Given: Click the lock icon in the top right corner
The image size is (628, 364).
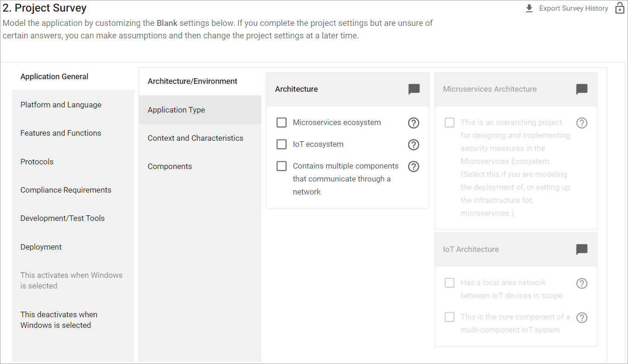Looking at the screenshot, I should [x=620, y=8].
